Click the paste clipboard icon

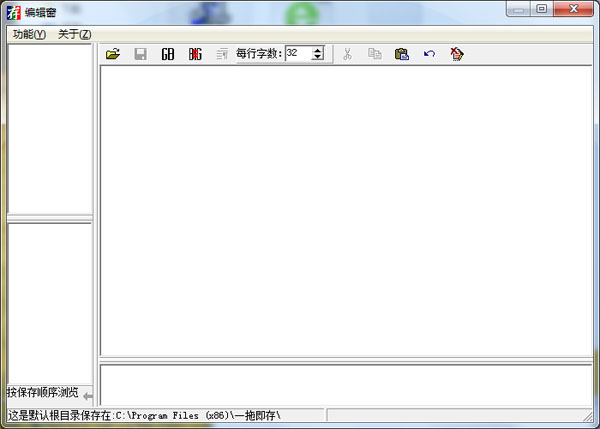(x=401, y=54)
